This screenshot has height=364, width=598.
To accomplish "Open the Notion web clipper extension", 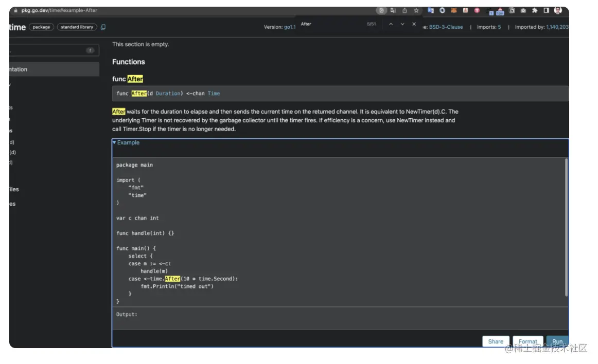I will [512, 11].
